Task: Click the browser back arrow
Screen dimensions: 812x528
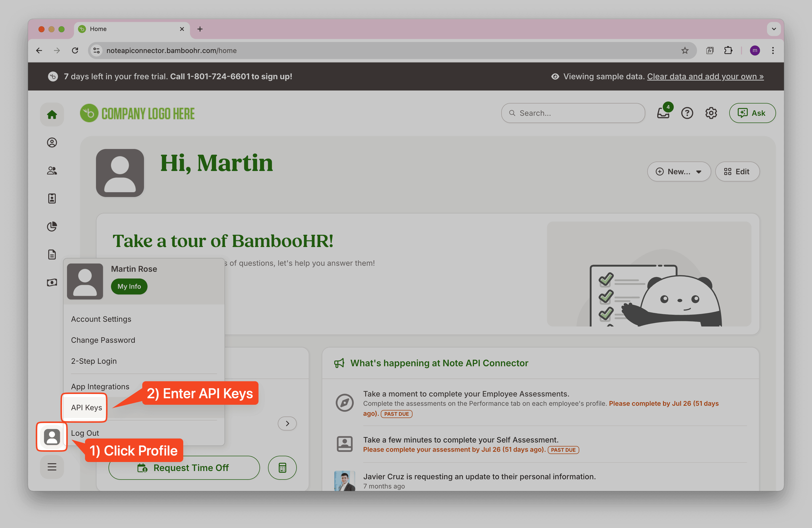Action: (39, 50)
